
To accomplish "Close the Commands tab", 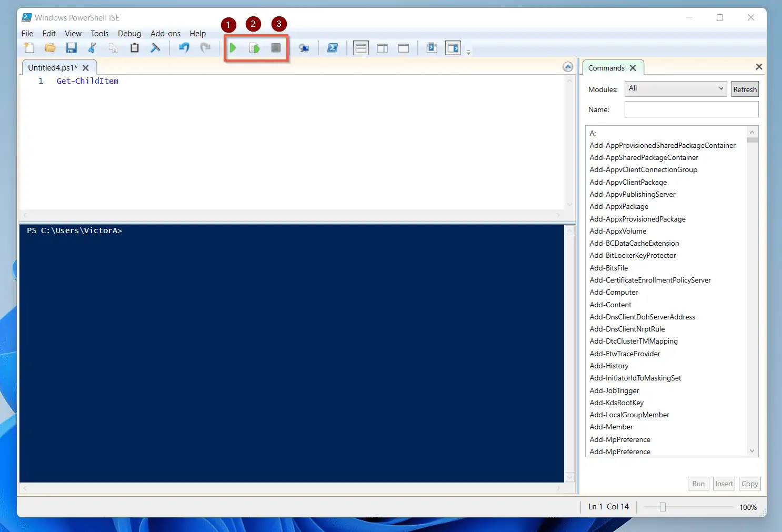I will point(633,68).
